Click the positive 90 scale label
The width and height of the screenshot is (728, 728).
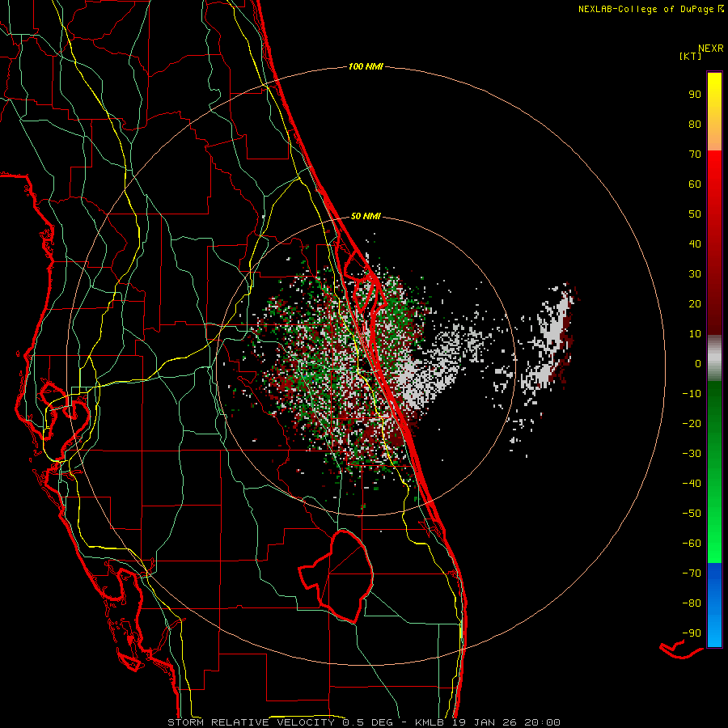pyautogui.click(x=695, y=95)
